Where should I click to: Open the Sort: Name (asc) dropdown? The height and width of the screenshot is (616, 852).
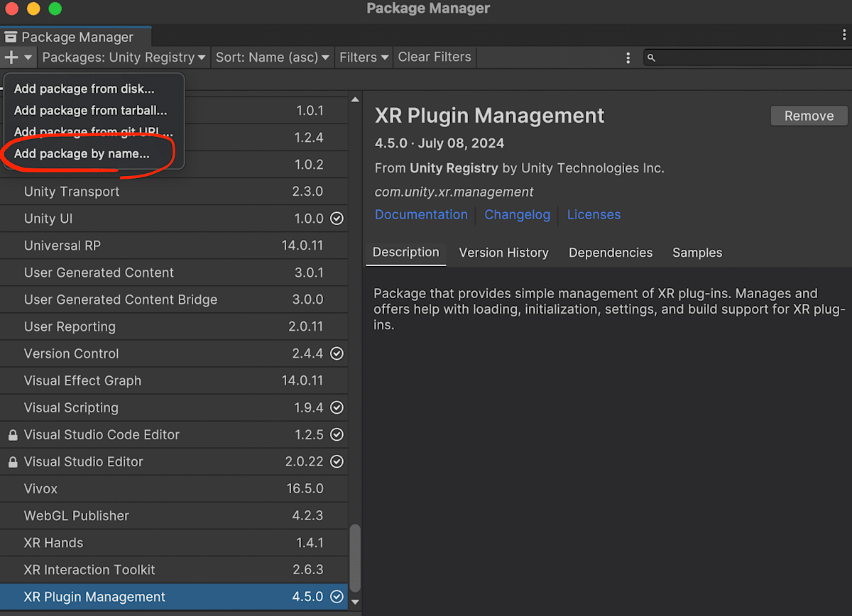[273, 57]
